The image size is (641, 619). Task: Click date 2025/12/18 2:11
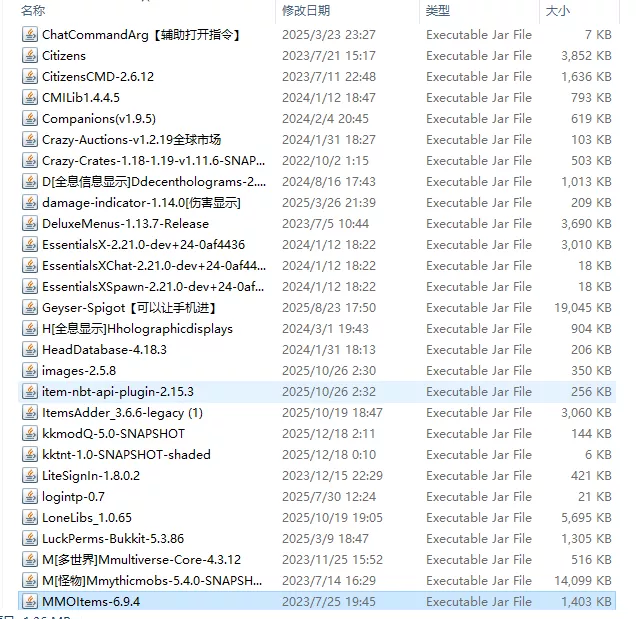pos(328,434)
